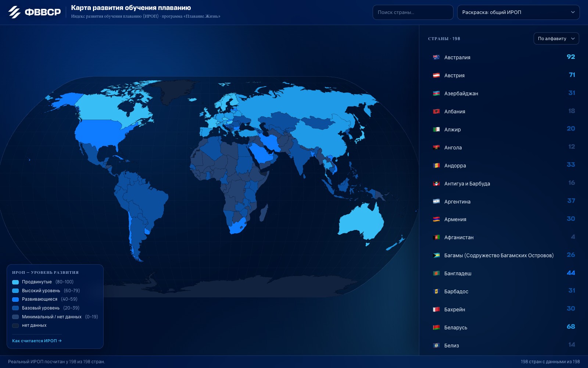Click the Высокий уровень legend swatch
This screenshot has height=368, width=588.
pos(15,291)
